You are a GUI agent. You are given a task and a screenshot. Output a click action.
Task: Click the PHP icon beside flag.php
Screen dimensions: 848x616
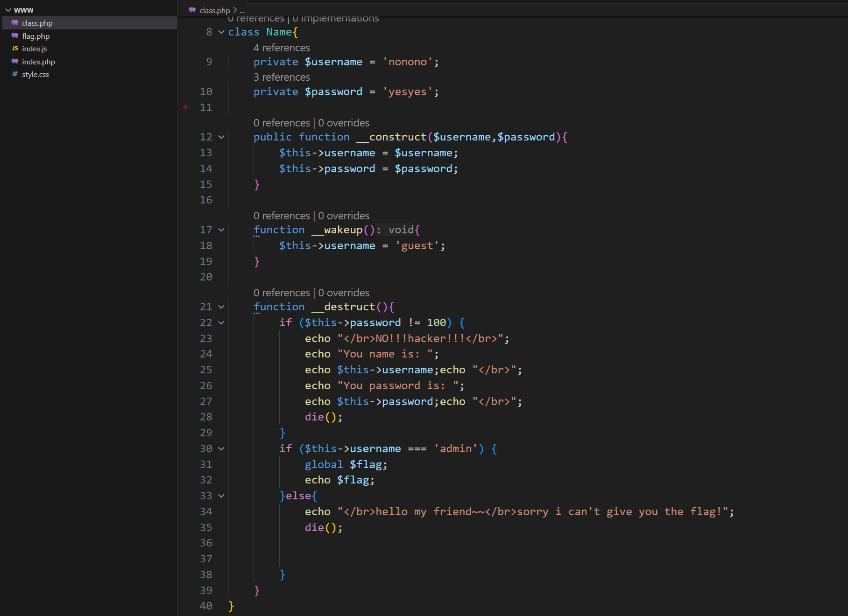pos(15,36)
